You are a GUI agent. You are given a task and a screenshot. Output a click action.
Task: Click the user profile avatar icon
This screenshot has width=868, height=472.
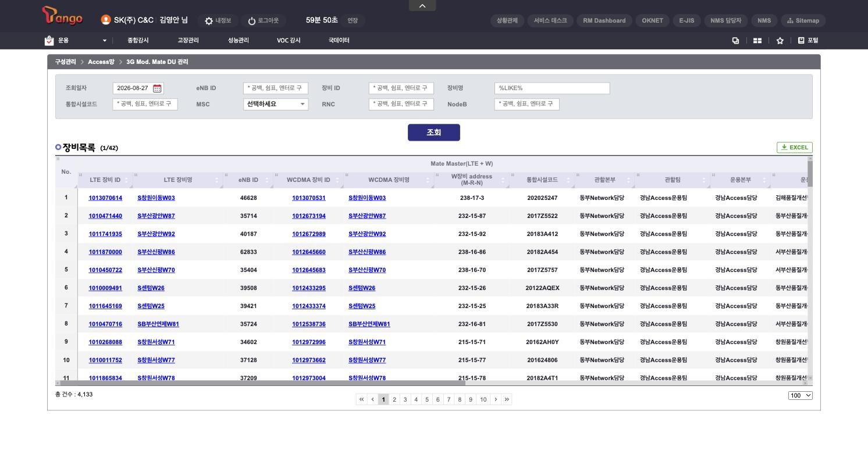point(105,20)
